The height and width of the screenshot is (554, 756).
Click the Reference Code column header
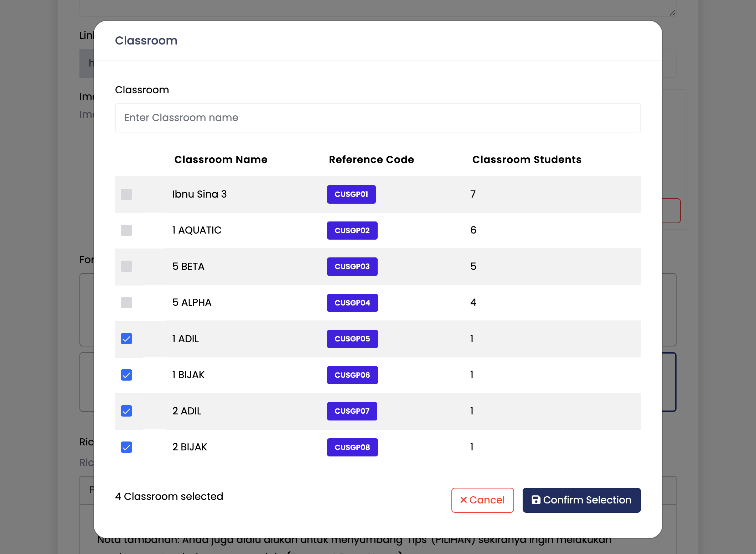pos(371,160)
